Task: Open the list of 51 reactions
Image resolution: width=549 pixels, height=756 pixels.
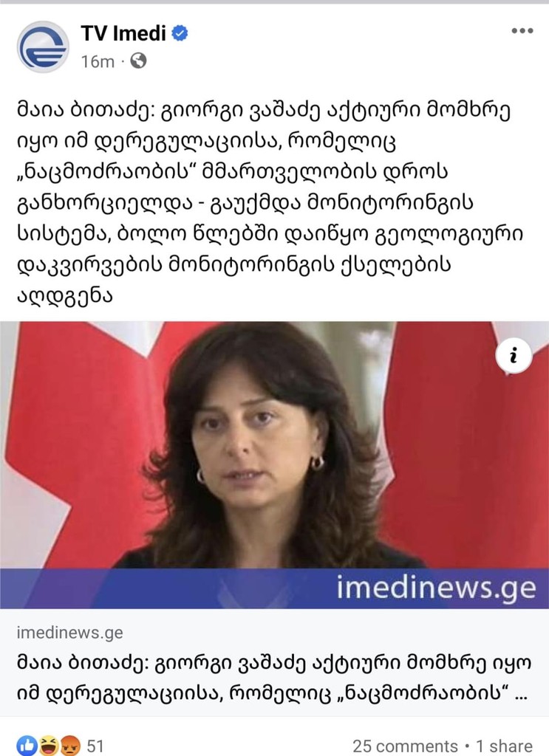Action: tap(95, 746)
